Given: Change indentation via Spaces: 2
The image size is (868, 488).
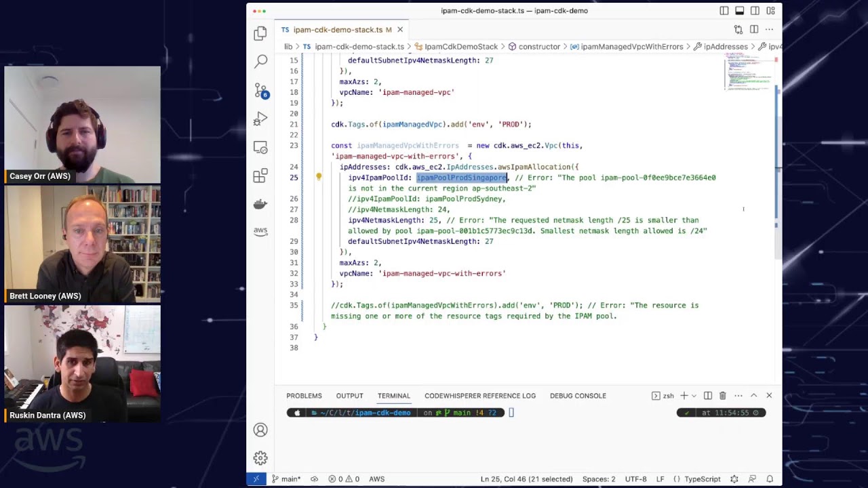Looking at the screenshot, I should (598, 479).
